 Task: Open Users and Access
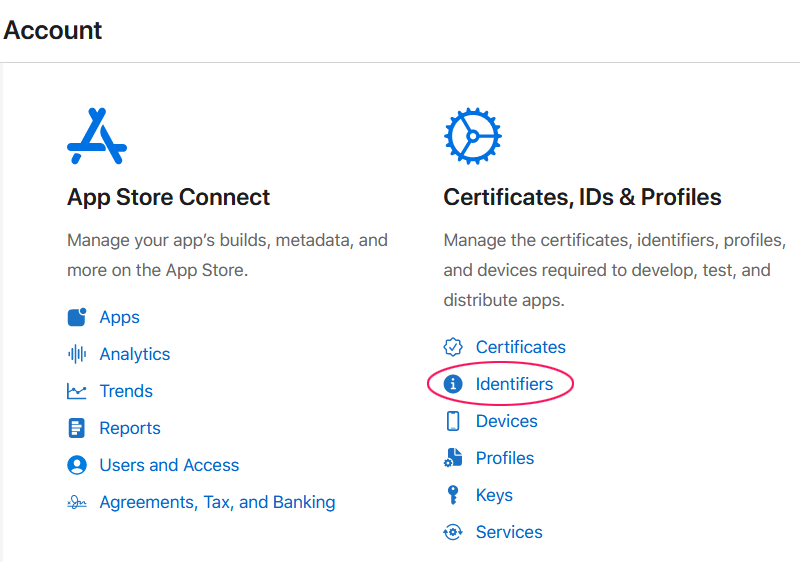point(169,465)
